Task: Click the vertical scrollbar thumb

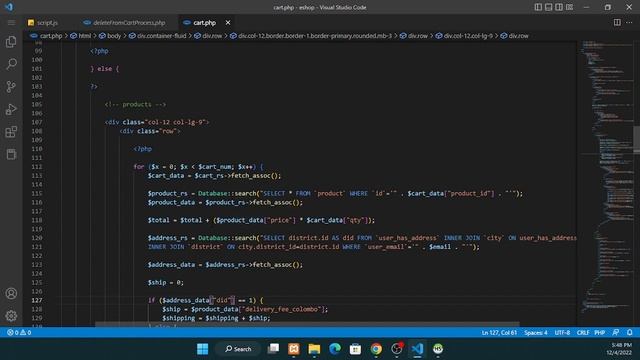Action: point(636,140)
